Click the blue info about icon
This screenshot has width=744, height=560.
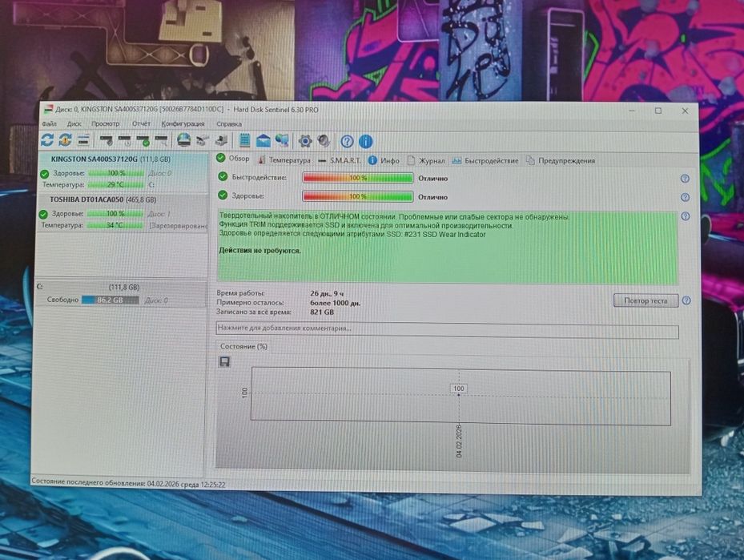pyautogui.click(x=365, y=142)
